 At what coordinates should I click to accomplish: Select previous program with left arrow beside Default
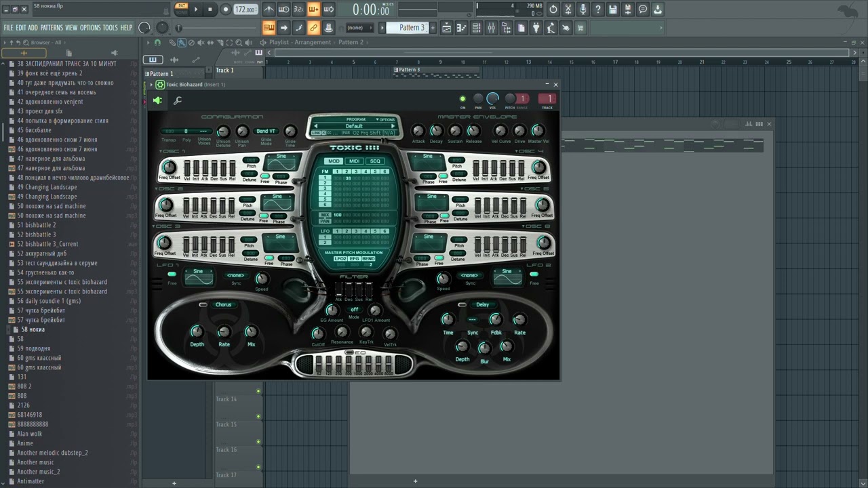pyautogui.click(x=316, y=126)
